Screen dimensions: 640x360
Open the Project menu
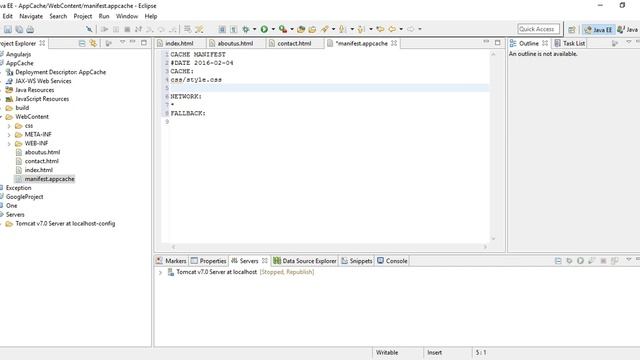tap(82, 16)
